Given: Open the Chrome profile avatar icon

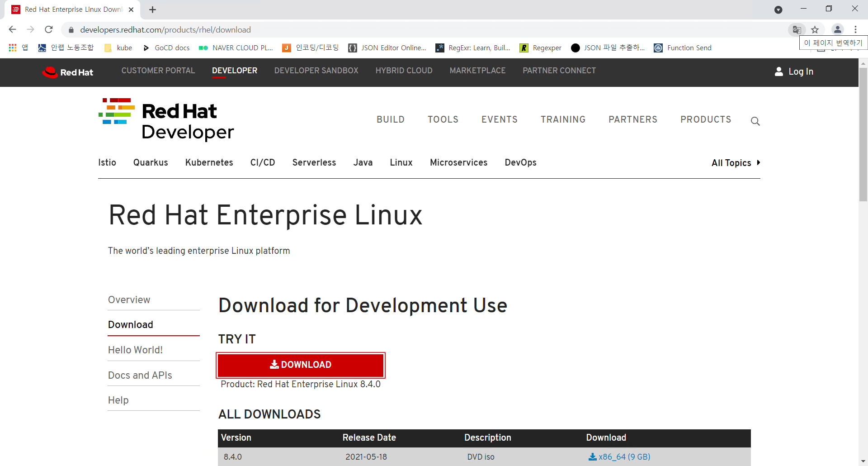Looking at the screenshot, I should click(x=837, y=29).
